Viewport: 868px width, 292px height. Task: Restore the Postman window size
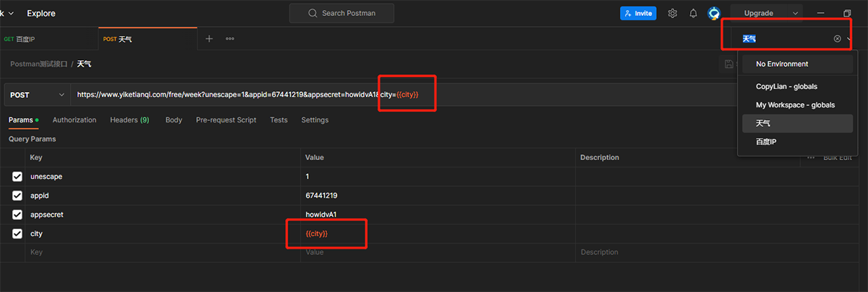point(847,13)
